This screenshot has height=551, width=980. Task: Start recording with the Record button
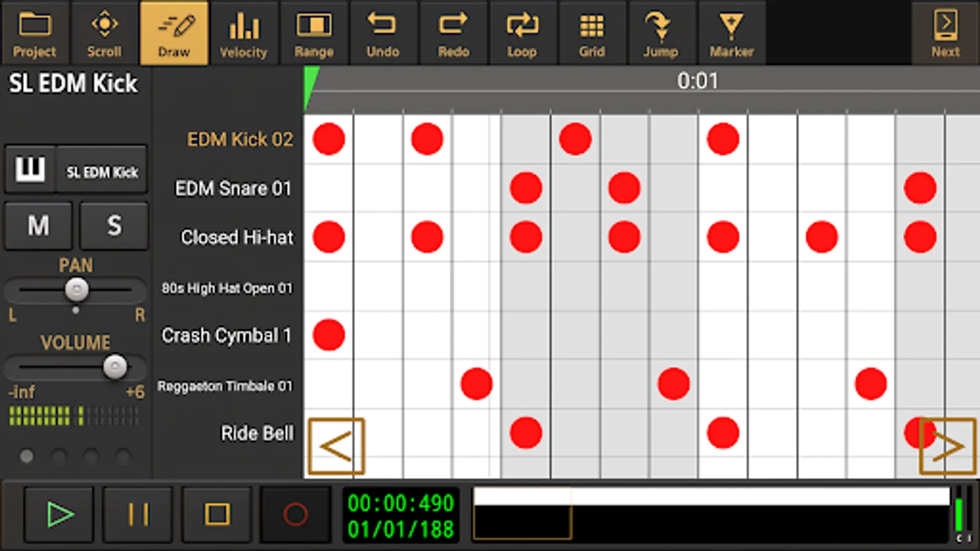coord(295,514)
